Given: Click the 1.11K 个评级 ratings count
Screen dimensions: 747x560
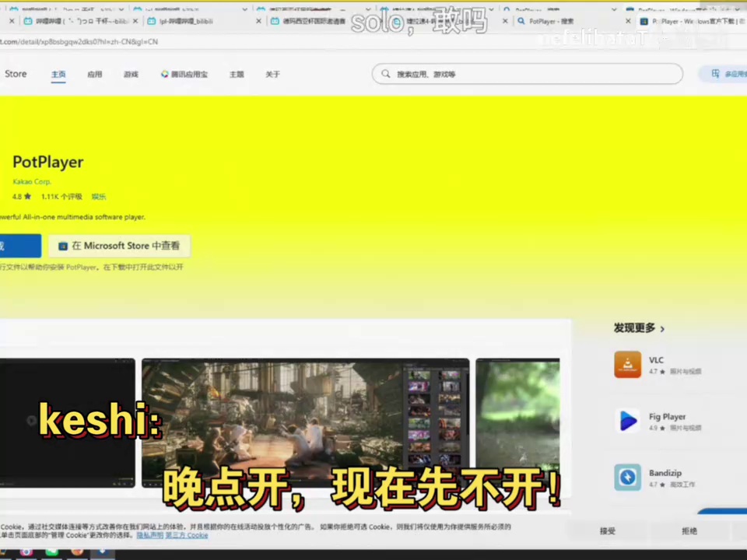Looking at the screenshot, I should 61,197.
